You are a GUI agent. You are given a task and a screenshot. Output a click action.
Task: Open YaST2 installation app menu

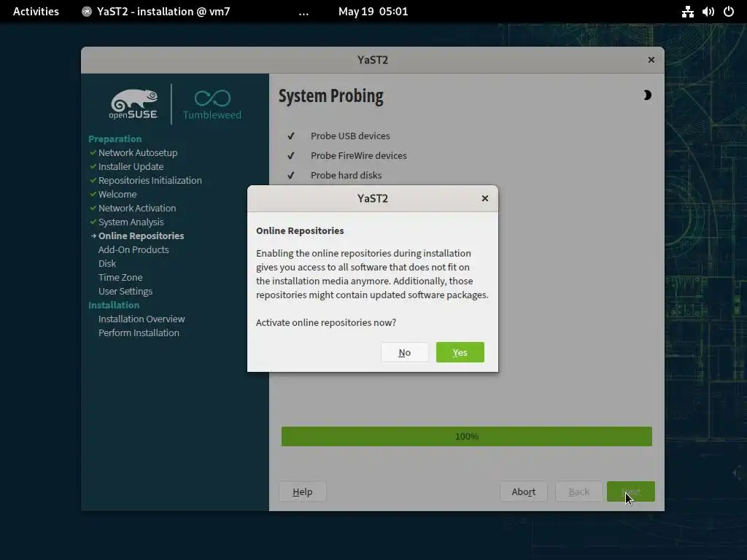point(155,12)
